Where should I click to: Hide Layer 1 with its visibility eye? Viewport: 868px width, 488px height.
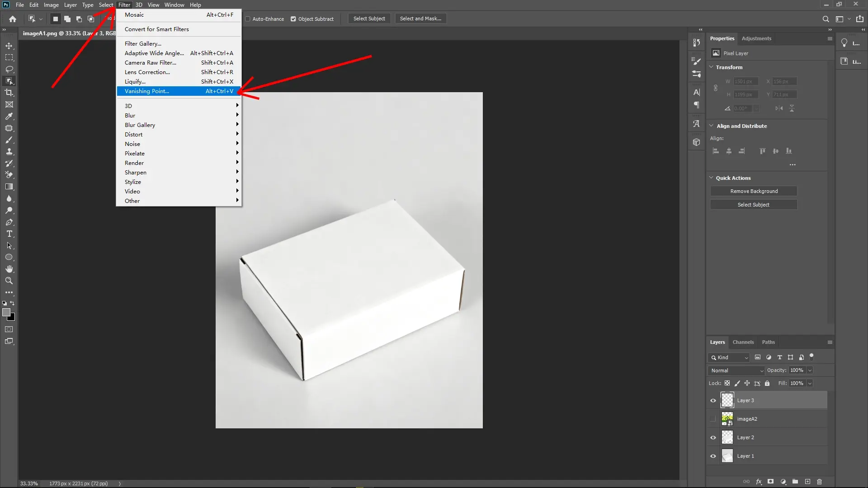pyautogui.click(x=712, y=456)
